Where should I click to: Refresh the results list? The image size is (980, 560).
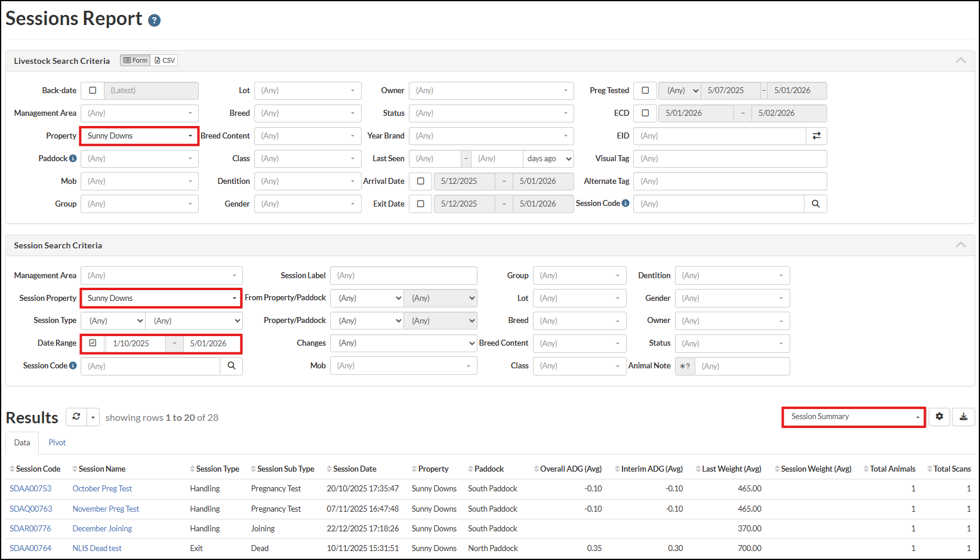pyautogui.click(x=76, y=417)
